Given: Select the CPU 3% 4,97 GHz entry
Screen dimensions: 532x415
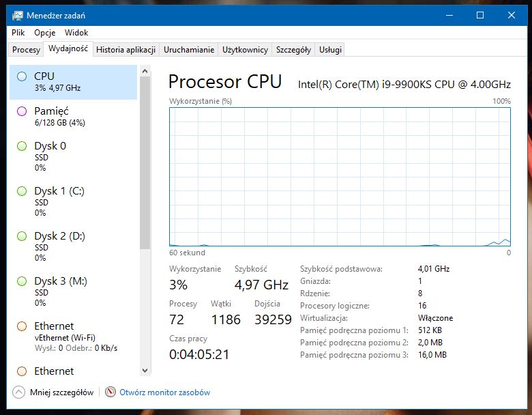Looking at the screenshot, I should [73, 82].
